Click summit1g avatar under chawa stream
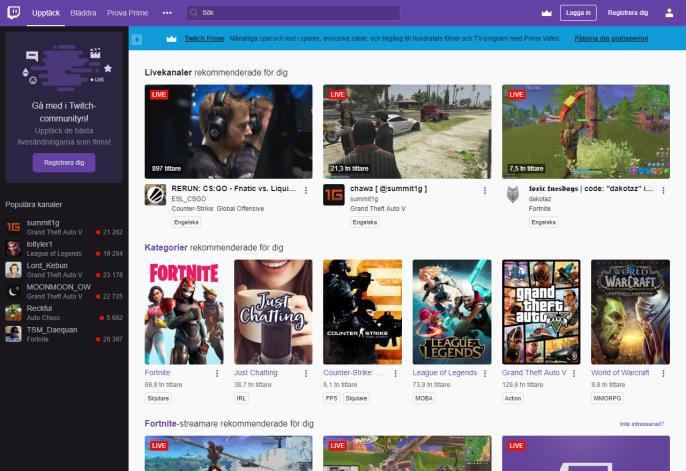The width and height of the screenshot is (686, 471). pyautogui.click(x=334, y=195)
